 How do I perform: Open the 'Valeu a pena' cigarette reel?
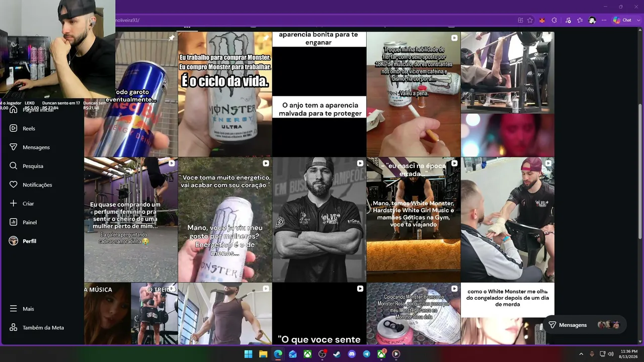click(x=414, y=95)
